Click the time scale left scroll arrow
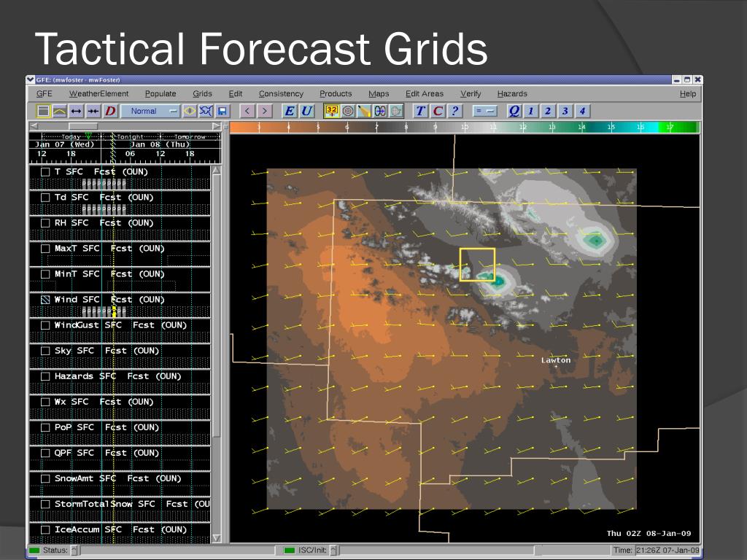This screenshot has height=560, width=747. coord(34,126)
